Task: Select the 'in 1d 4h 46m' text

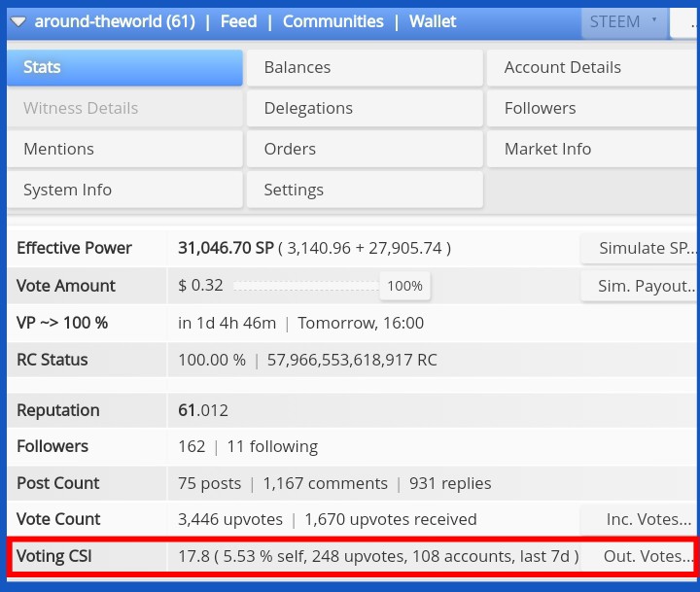Action: [x=227, y=323]
